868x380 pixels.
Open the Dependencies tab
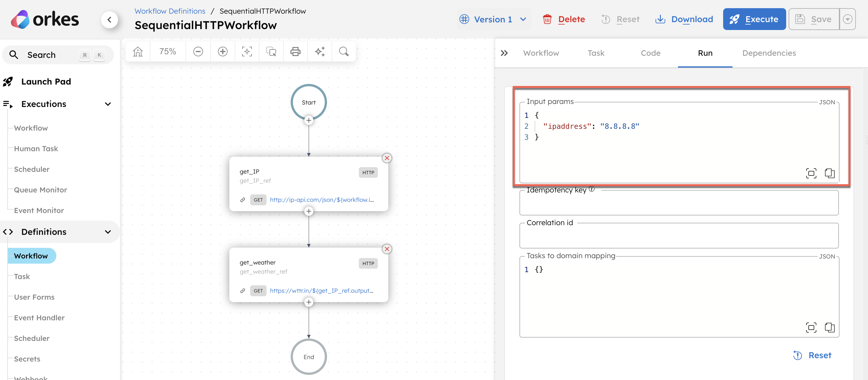click(x=769, y=53)
